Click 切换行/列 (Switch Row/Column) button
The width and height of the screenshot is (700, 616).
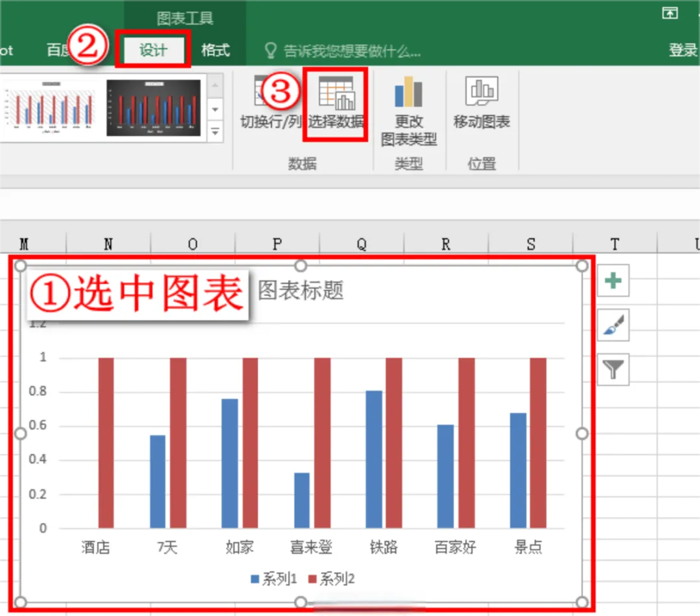coord(270,103)
